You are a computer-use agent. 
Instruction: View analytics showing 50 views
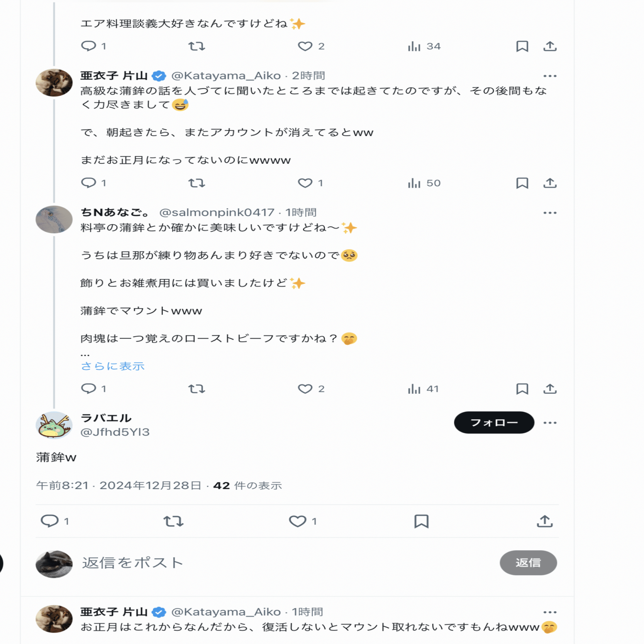(424, 183)
